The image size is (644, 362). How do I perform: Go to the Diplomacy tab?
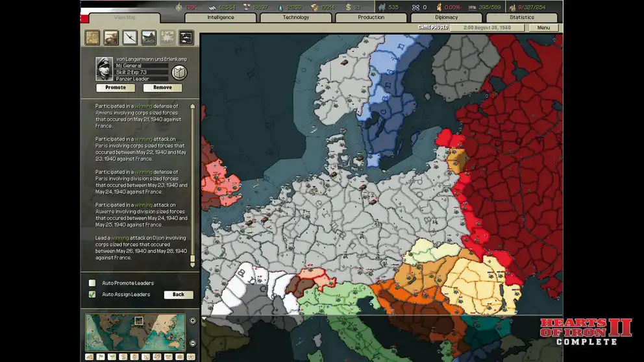(447, 18)
